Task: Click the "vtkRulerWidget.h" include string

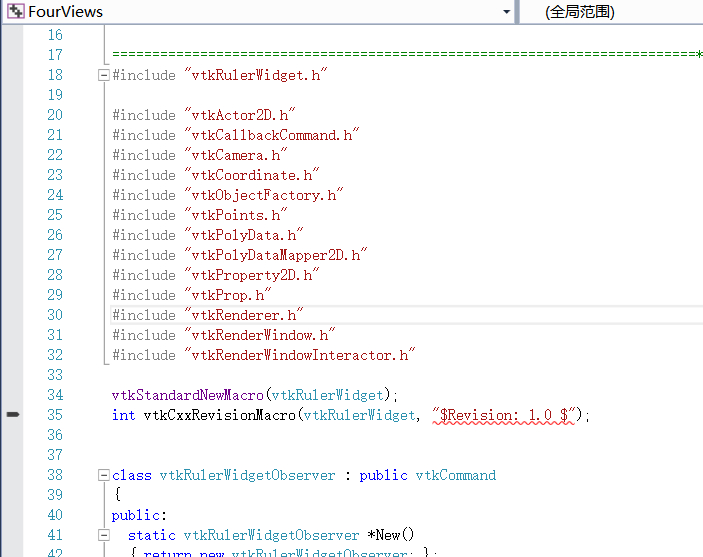Action: [256, 74]
